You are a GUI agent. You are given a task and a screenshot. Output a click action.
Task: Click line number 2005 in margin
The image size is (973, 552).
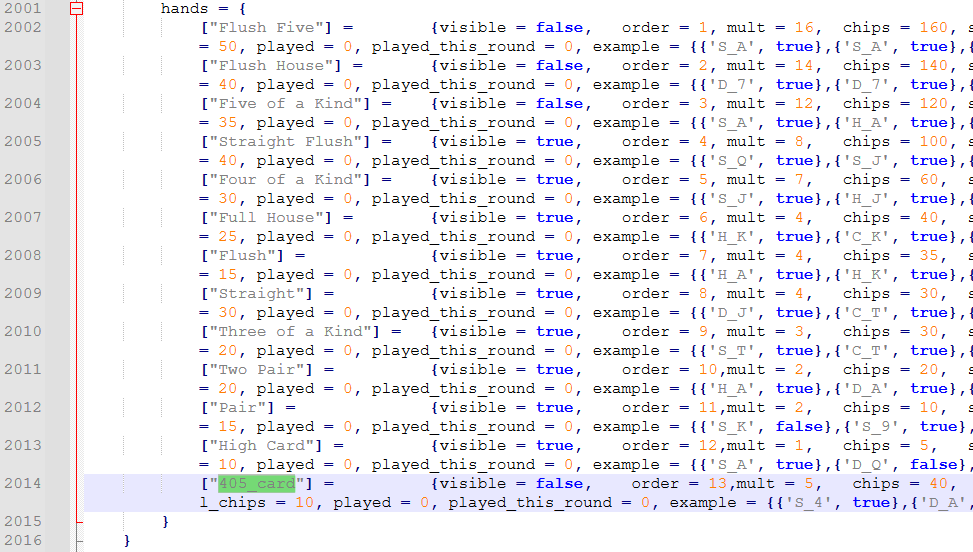[22, 142]
